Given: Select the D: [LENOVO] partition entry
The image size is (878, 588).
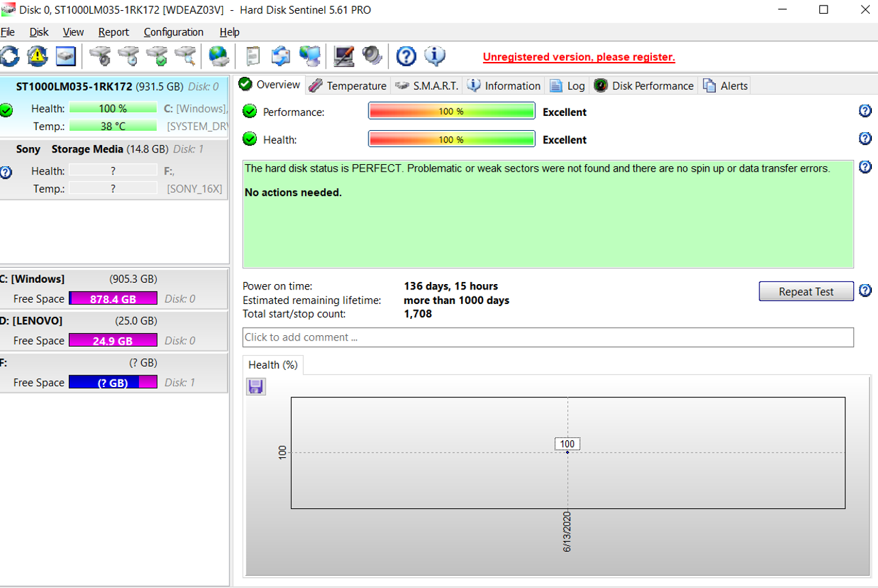Looking at the screenshot, I should 114,330.
